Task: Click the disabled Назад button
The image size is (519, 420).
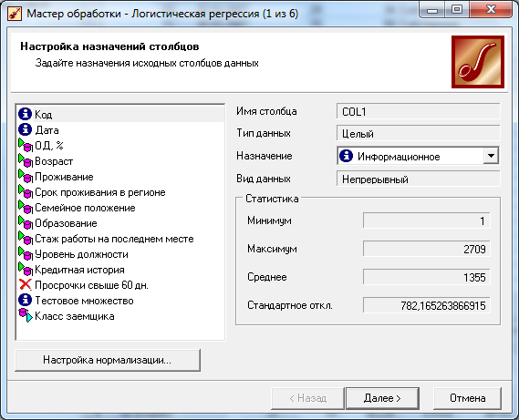Action: pos(307,398)
